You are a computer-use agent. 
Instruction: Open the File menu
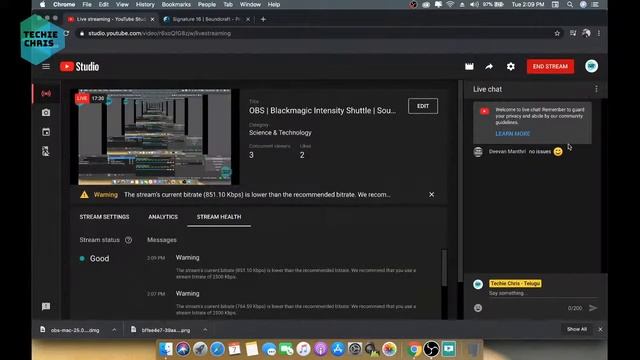(87, 4)
